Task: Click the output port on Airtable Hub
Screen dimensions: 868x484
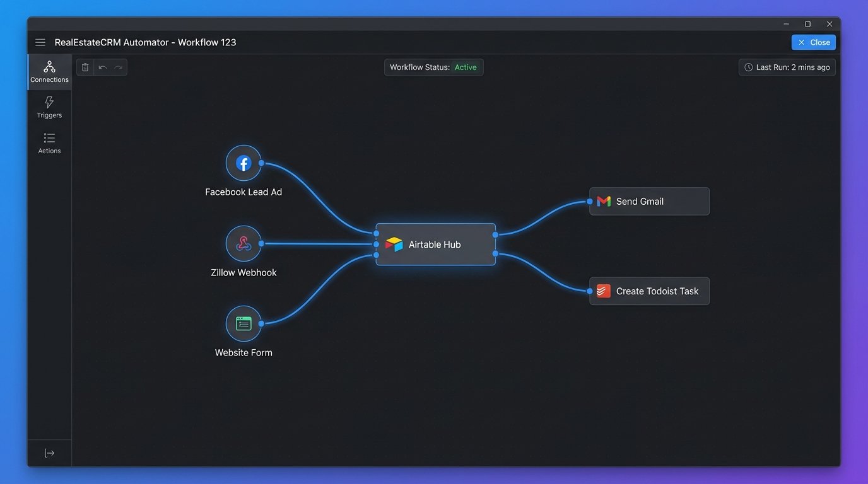Action: pos(496,233)
